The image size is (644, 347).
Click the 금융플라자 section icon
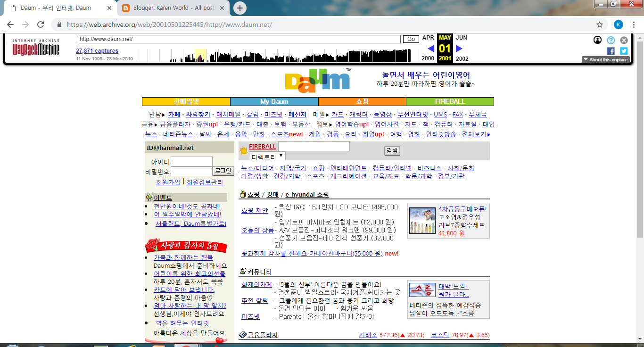tap(243, 335)
